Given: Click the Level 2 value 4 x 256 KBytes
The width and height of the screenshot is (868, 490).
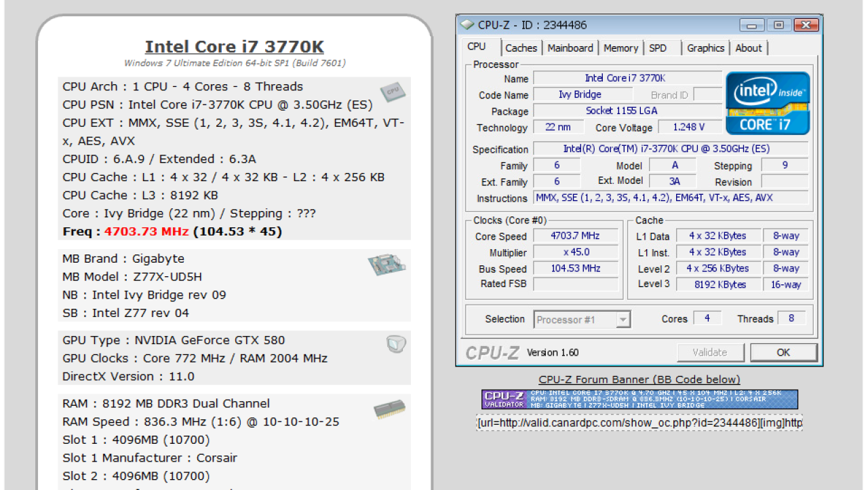Looking at the screenshot, I should pos(717,268).
